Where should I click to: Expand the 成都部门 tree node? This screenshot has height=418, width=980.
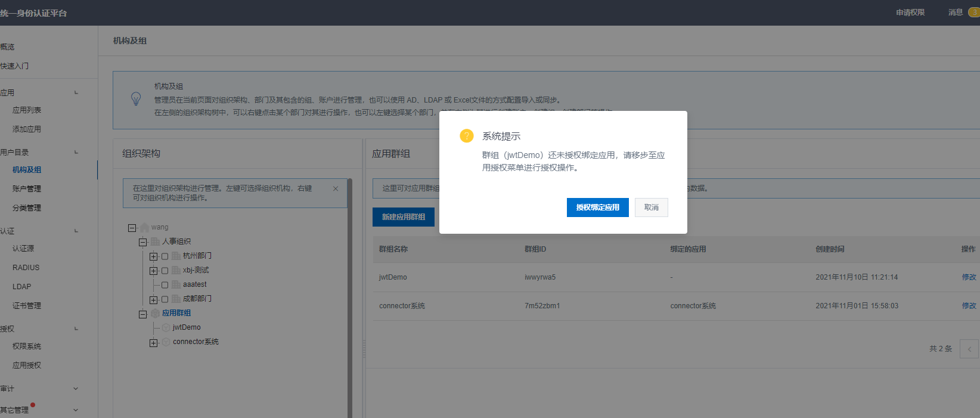153,299
